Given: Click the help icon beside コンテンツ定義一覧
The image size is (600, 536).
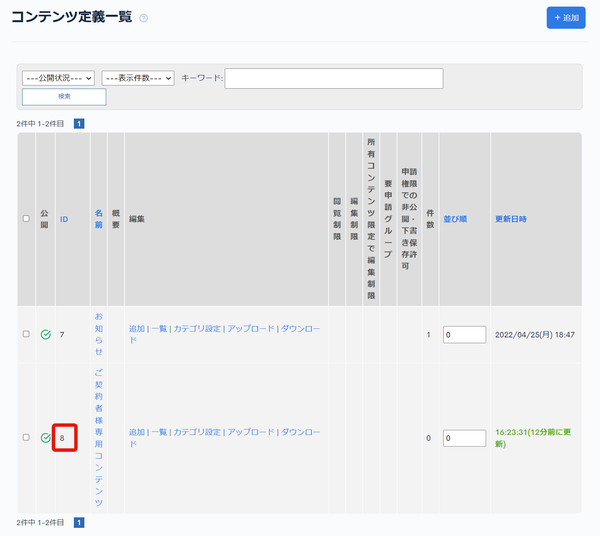Looking at the screenshot, I should tap(143, 18).
